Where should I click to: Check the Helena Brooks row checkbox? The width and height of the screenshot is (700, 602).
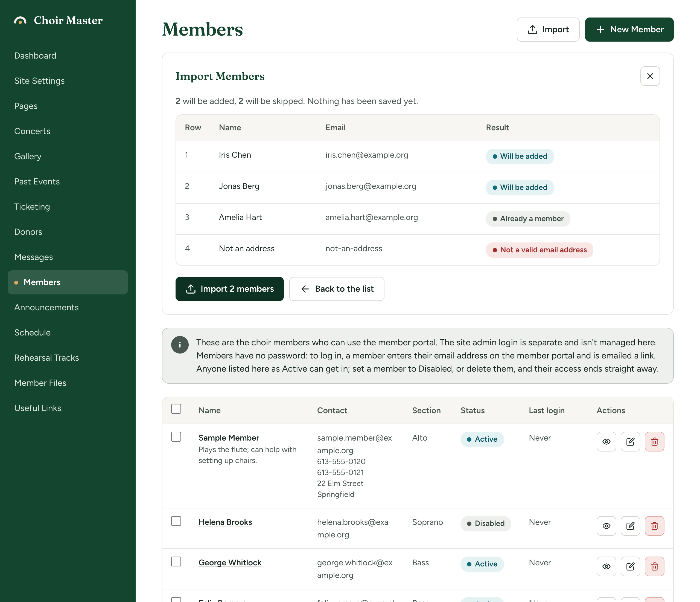click(x=176, y=521)
